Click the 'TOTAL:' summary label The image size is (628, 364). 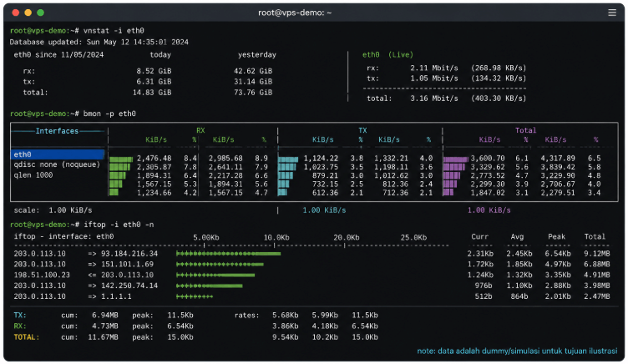coord(27,337)
